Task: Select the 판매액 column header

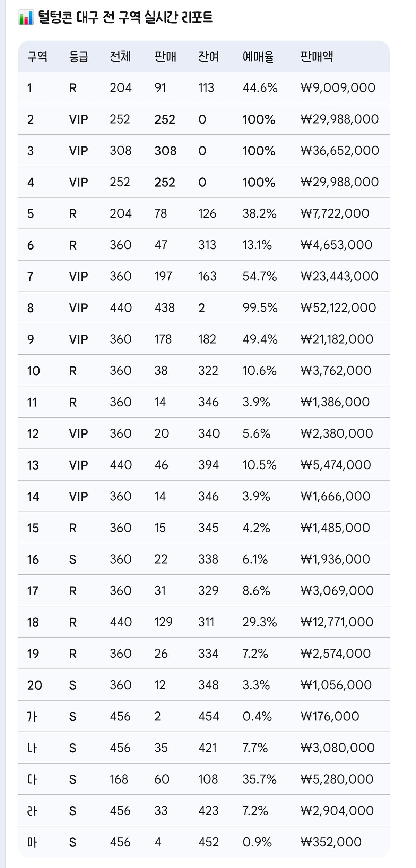Action: [317, 57]
